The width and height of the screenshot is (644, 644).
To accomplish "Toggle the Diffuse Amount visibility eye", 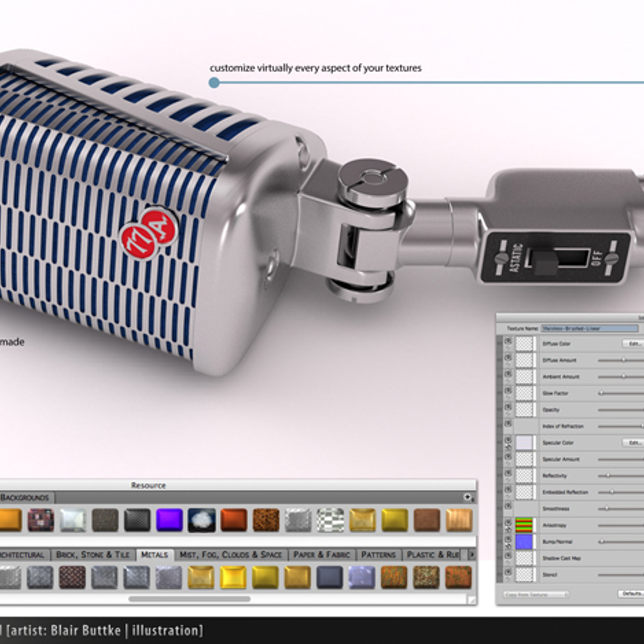I will (508, 357).
